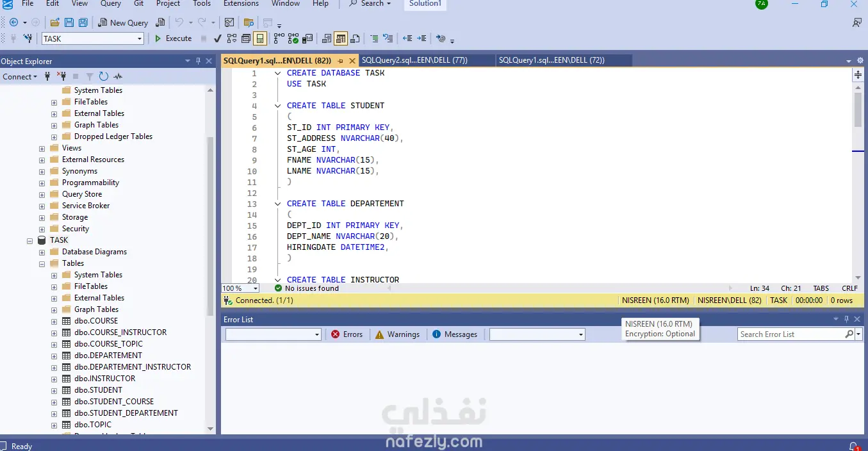Viewport: 868px width, 451px height.
Task: Refresh the Object Explorer tree
Action: click(x=104, y=76)
